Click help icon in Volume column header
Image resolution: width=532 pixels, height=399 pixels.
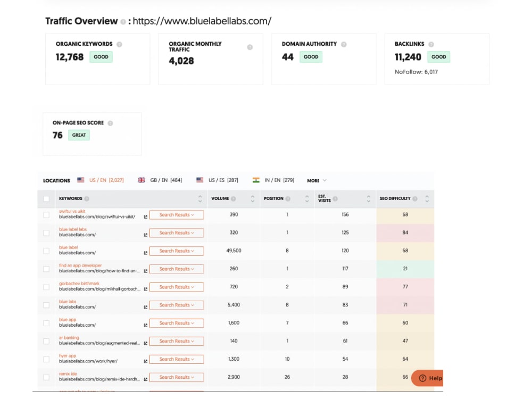tap(234, 199)
